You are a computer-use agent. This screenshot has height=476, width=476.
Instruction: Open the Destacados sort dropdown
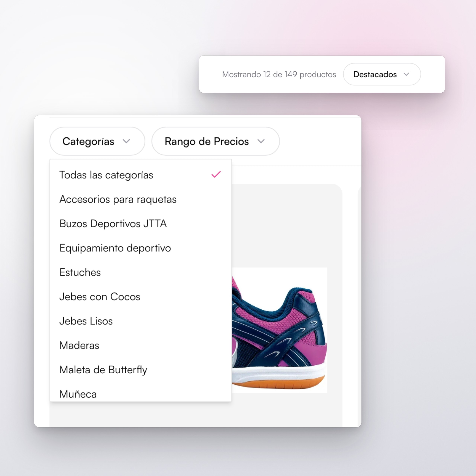point(382,74)
